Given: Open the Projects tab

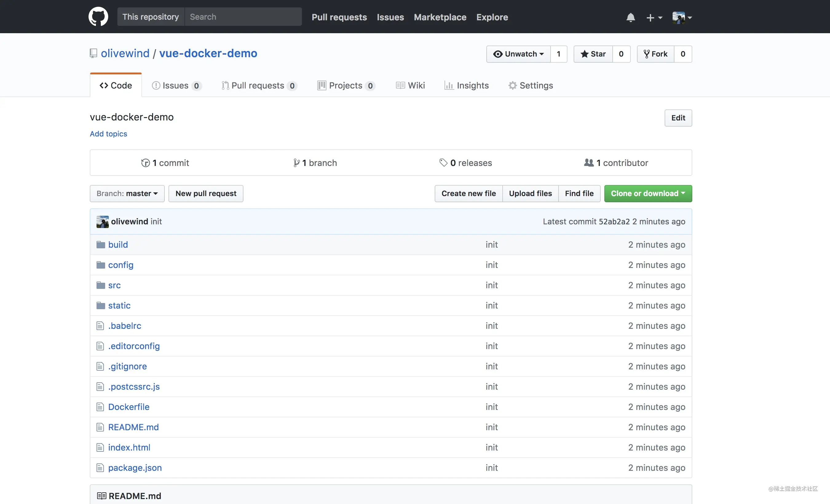Looking at the screenshot, I should [346, 85].
